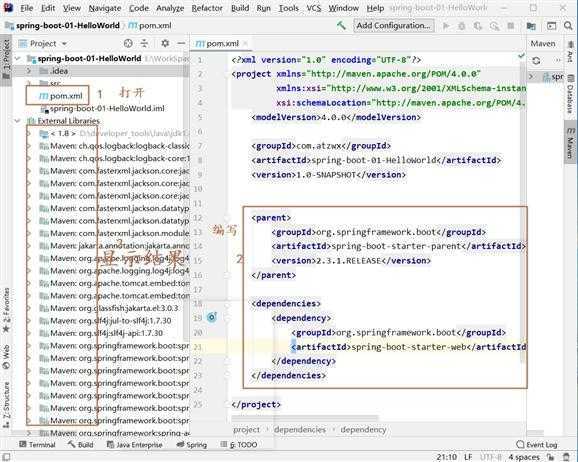Screen dimensions: 578x462
Task: Select pom.xml in the project tree
Action: pos(61,96)
